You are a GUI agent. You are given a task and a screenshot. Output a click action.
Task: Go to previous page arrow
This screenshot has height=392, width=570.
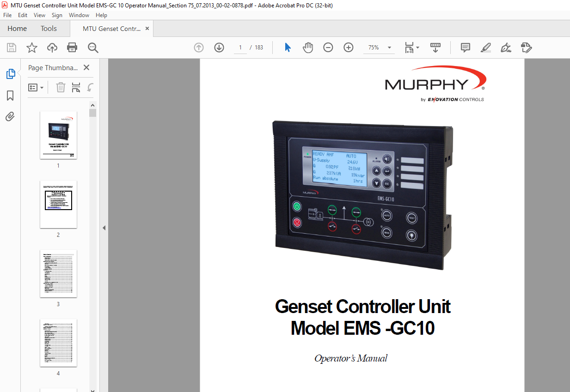(x=199, y=48)
